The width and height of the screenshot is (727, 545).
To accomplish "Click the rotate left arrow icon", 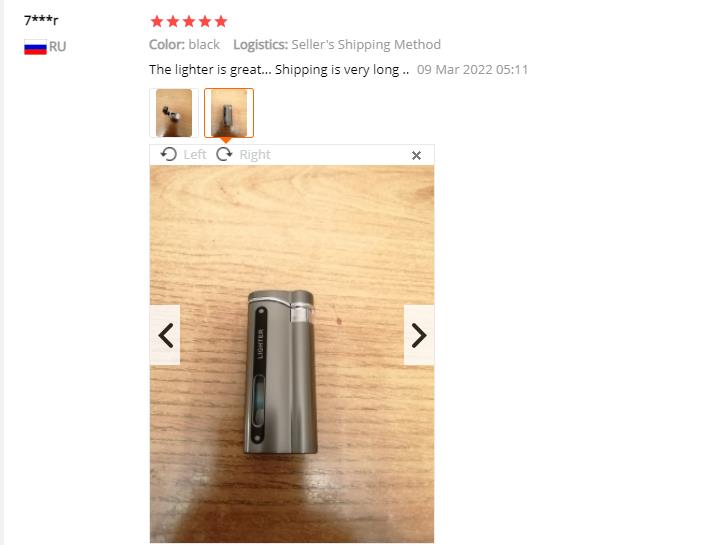I will click(169, 154).
